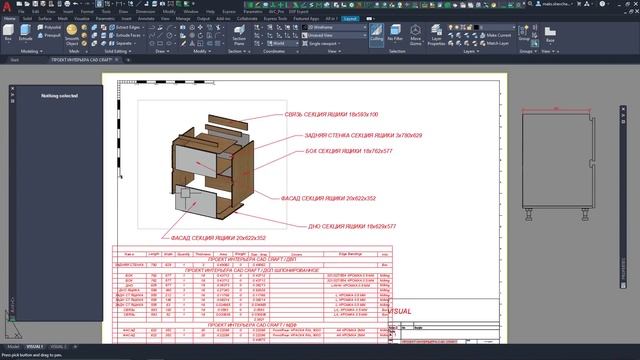Open the Window menu
This screenshot has height=360, width=640.
pyautogui.click(x=191, y=12)
